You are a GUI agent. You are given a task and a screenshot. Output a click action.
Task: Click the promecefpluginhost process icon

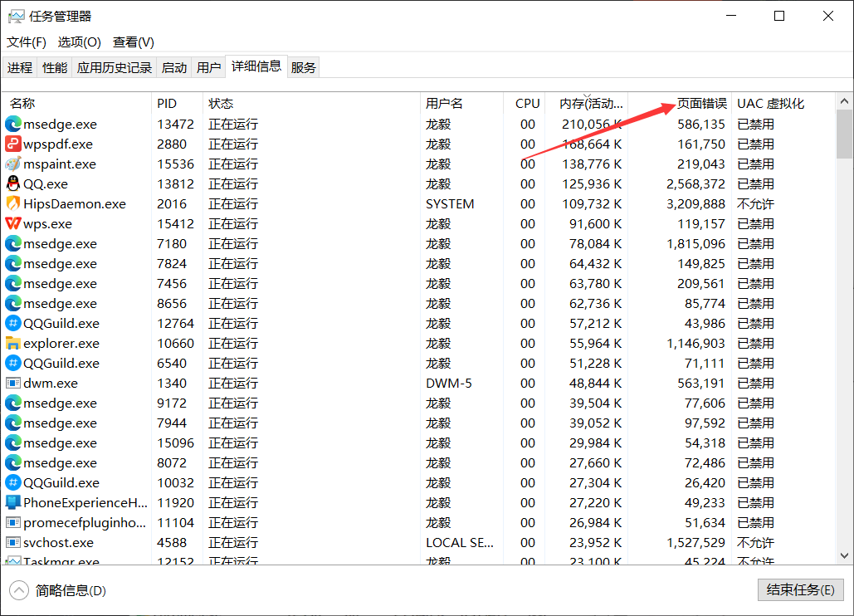[13, 522]
